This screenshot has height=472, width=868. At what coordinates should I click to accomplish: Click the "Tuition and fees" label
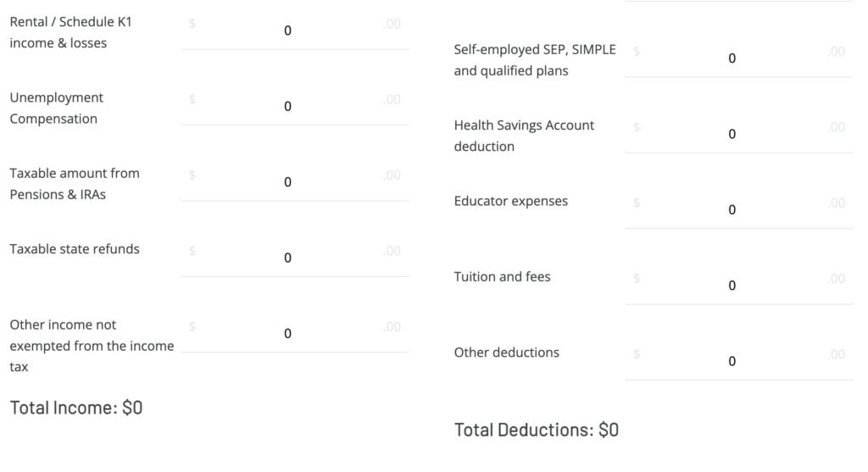[502, 277]
